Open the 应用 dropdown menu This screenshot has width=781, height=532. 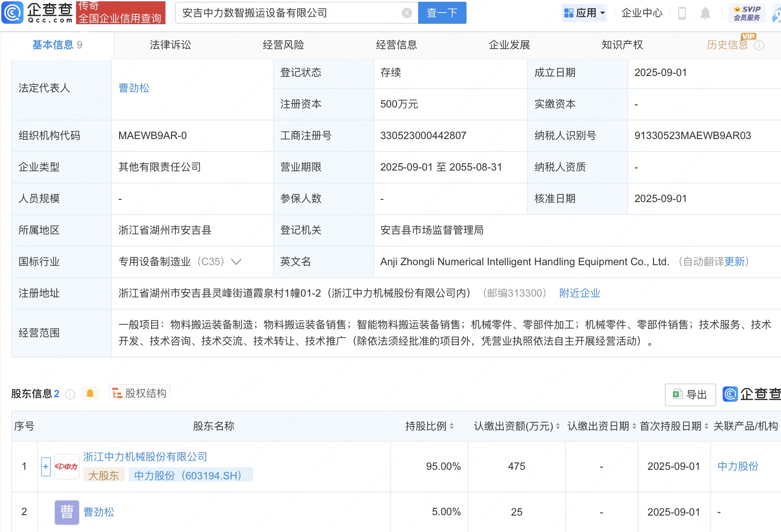pos(584,13)
